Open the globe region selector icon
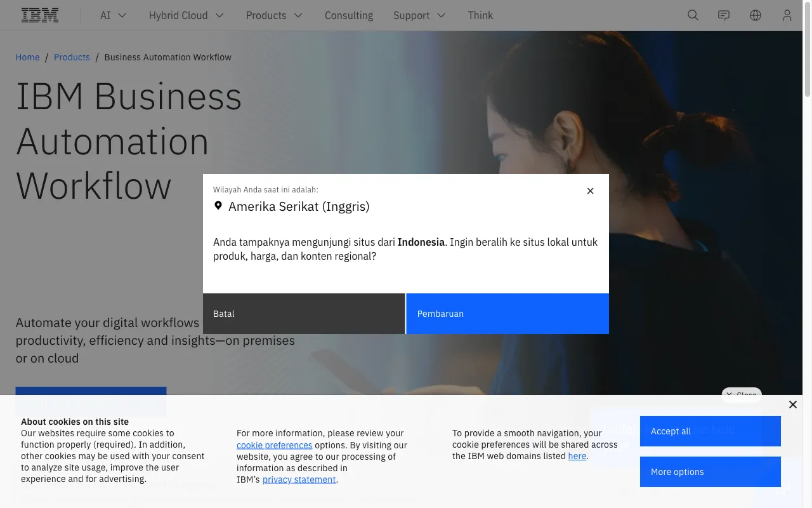 click(x=756, y=15)
